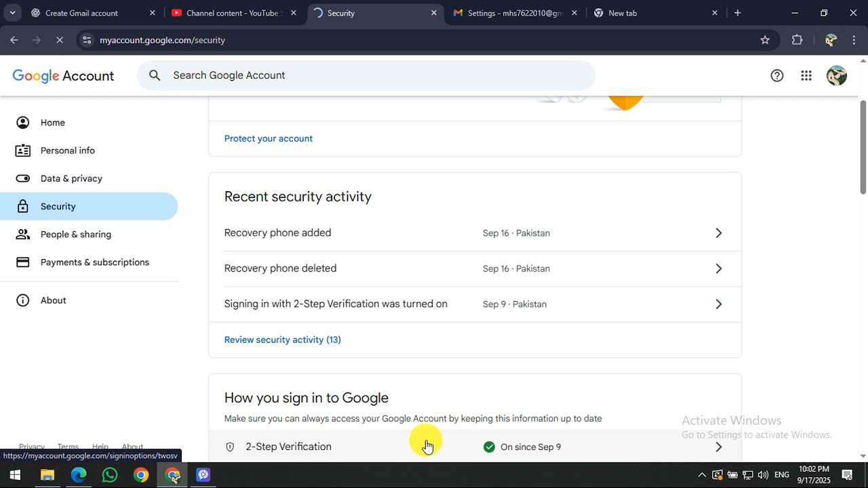Open Chrome's three-dot menu
Screen dimensions: 868x488
(854, 40)
